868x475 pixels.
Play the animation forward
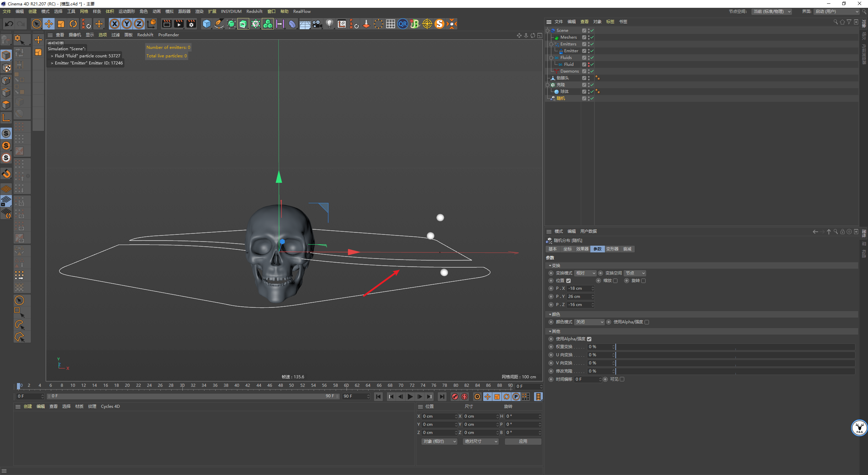[x=410, y=396]
